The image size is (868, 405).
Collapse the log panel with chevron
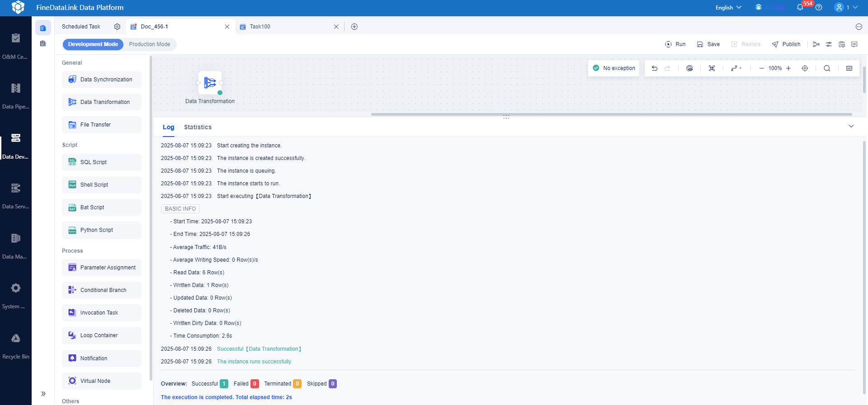[x=851, y=126]
